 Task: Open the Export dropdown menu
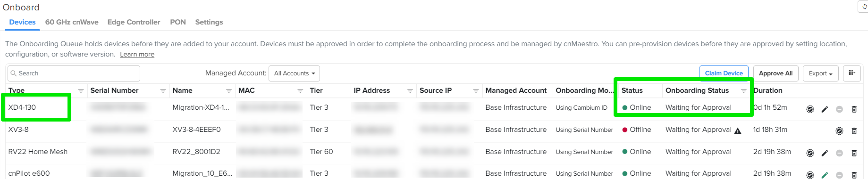820,73
